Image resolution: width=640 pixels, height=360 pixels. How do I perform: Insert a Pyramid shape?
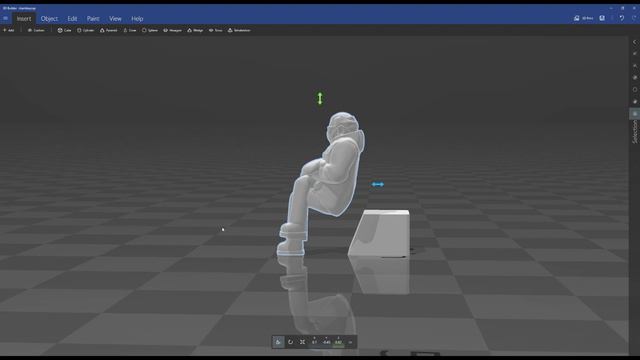(x=109, y=30)
